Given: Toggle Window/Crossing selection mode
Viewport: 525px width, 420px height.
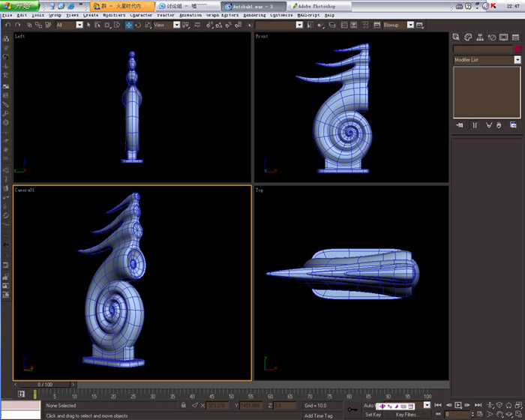Looking at the screenshot, I should tap(116, 25).
